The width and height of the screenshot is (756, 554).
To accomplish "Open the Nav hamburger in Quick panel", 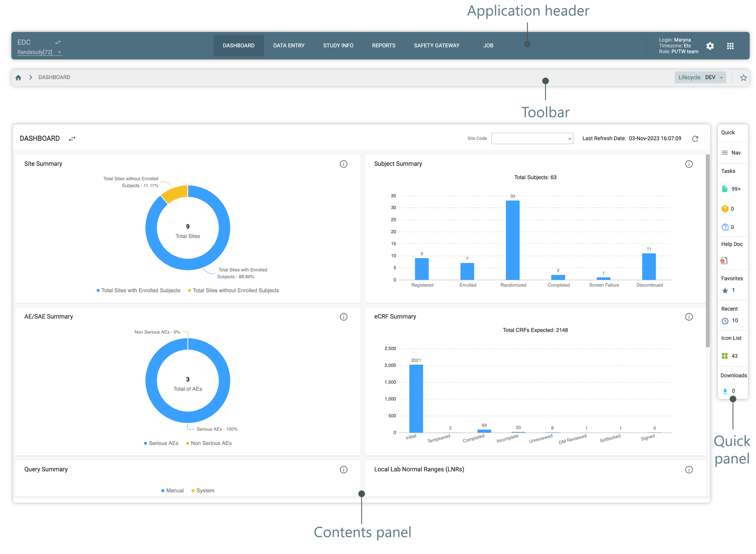I will [x=725, y=153].
